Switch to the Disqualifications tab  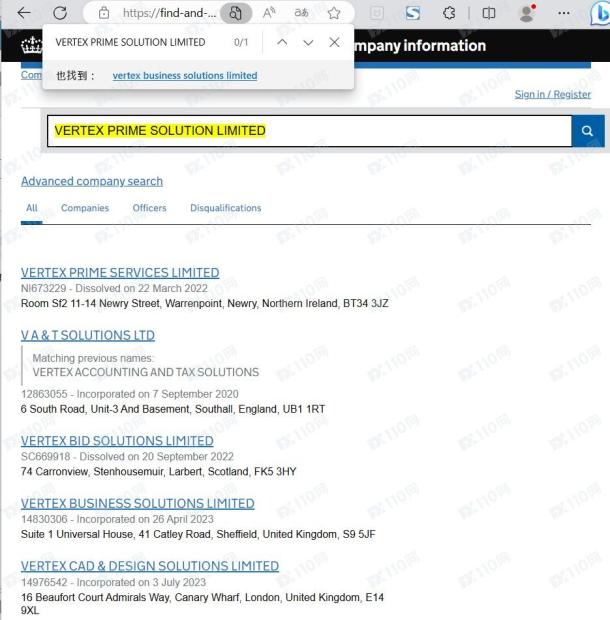point(226,208)
